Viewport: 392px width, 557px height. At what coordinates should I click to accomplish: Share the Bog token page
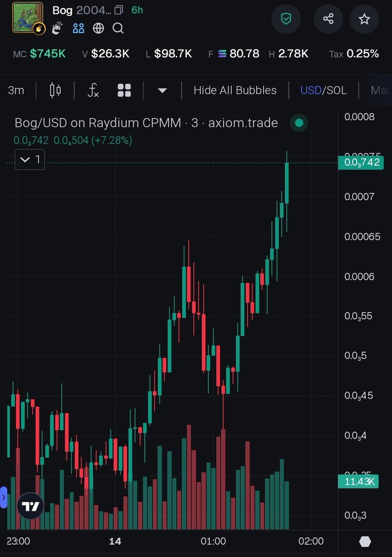328,19
